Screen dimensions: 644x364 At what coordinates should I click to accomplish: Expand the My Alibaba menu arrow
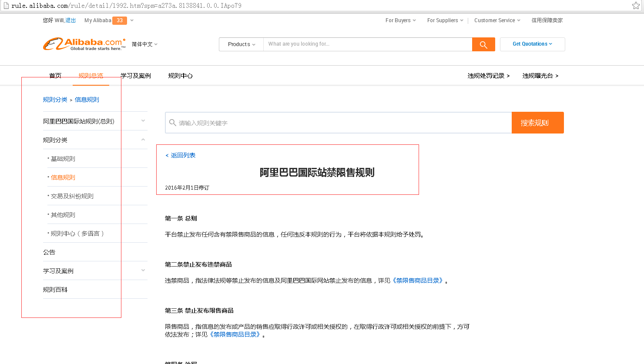pos(132,20)
